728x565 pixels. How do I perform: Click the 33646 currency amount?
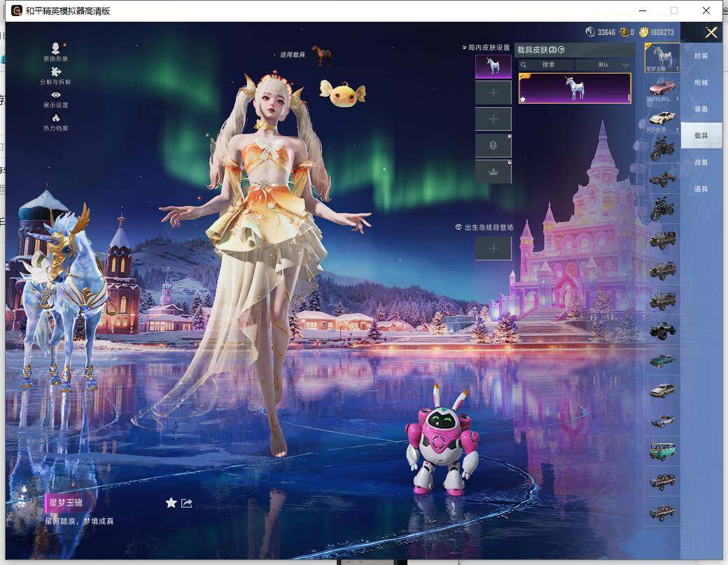click(x=606, y=32)
